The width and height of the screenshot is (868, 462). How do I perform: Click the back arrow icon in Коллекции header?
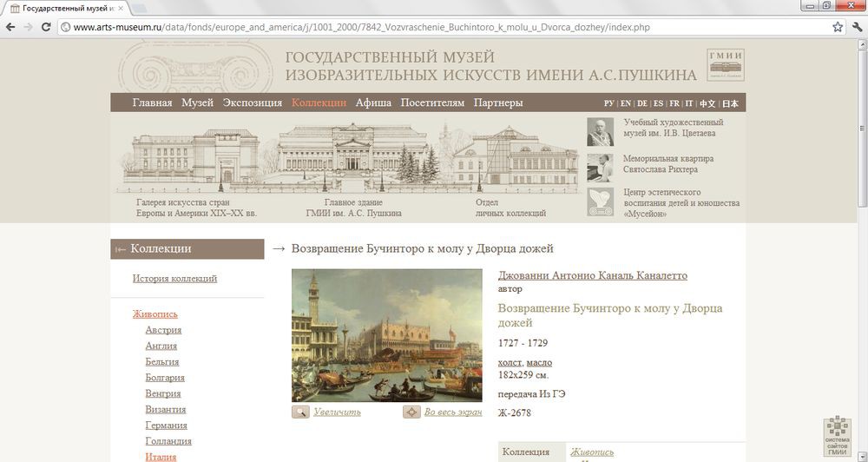[120, 249]
